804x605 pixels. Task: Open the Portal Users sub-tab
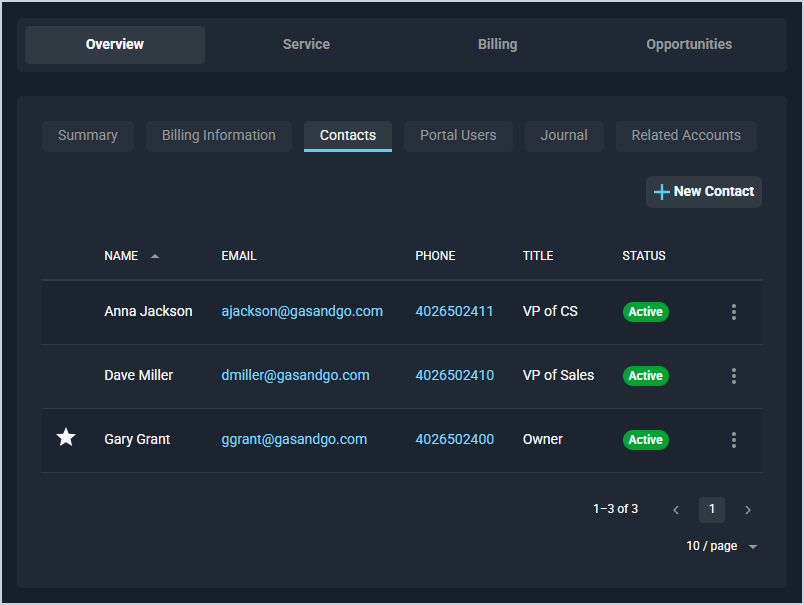pos(458,136)
